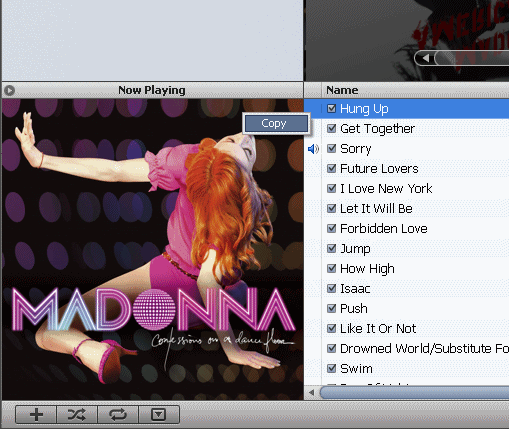Select the Let It Will Be track
509x429 pixels.
[376, 209]
